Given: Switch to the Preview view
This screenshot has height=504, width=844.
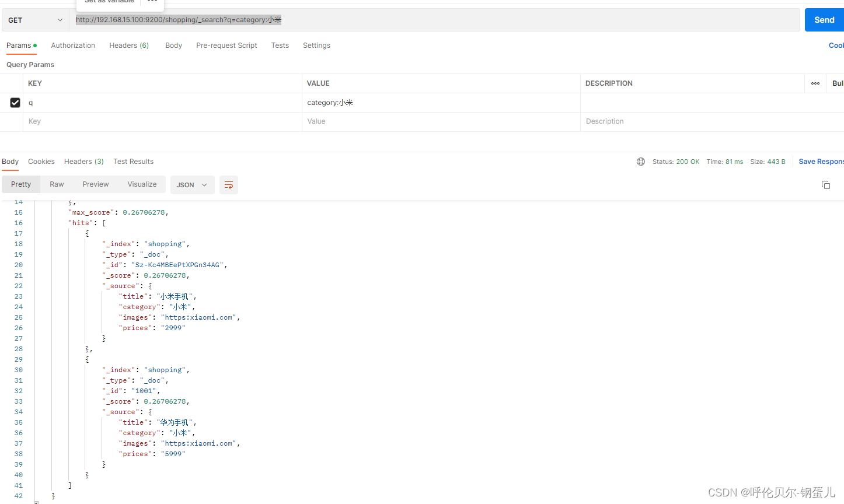Looking at the screenshot, I should click(96, 184).
